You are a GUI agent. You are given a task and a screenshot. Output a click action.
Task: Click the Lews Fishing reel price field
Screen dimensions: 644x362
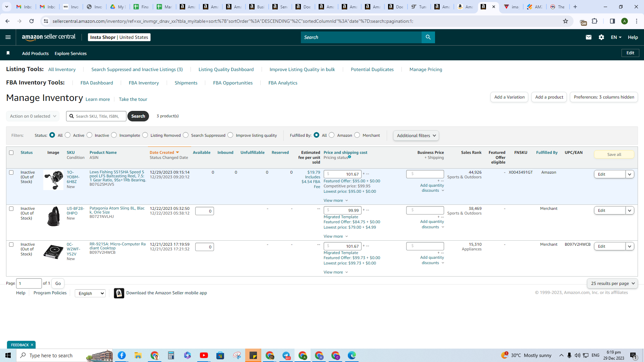tap(342, 174)
